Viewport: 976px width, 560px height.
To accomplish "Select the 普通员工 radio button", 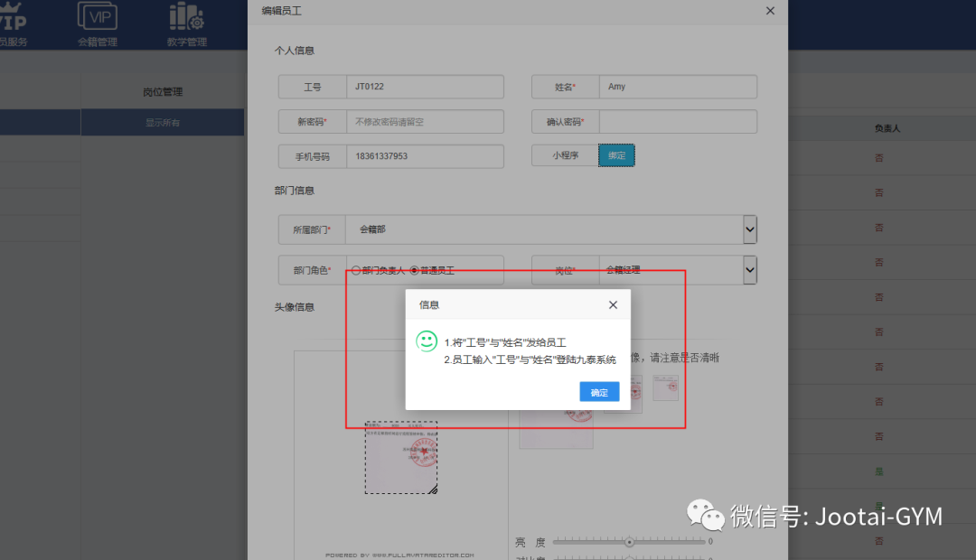I will tap(414, 270).
